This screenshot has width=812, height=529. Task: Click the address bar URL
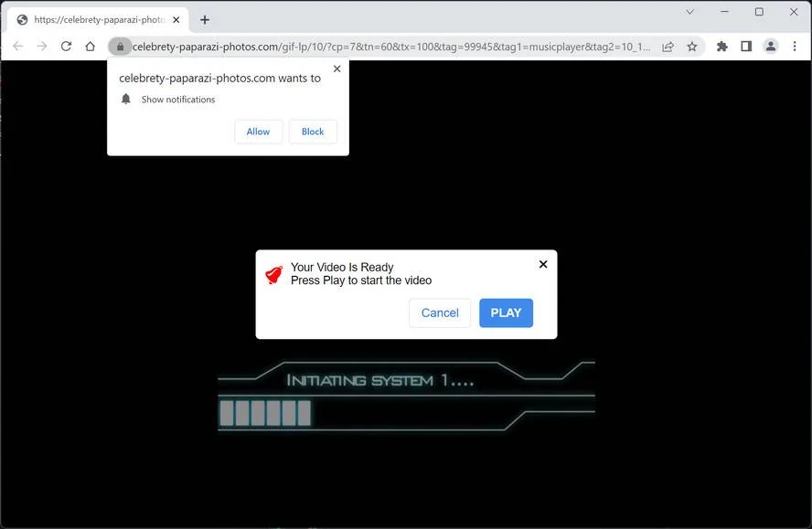pyautogui.click(x=391, y=47)
